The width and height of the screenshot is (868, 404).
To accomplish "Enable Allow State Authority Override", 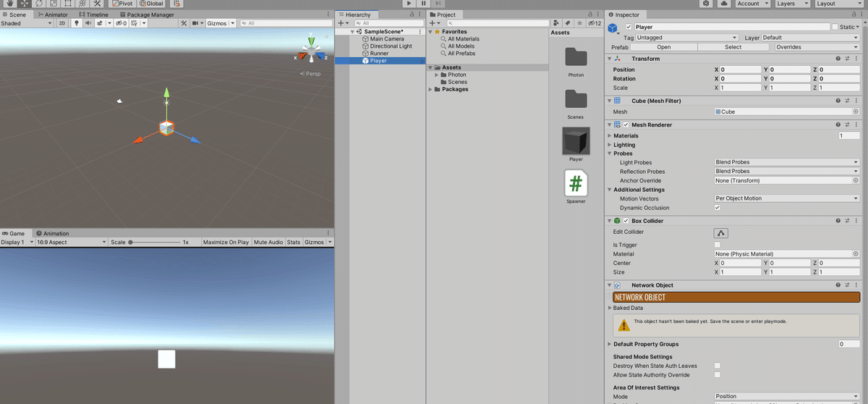I will click(718, 375).
